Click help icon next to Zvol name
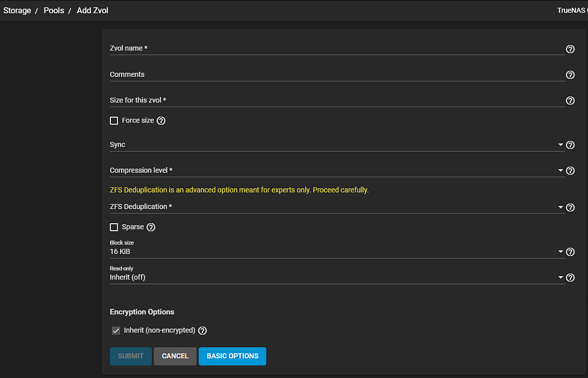The width and height of the screenshot is (588, 378). tap(570, 49)
